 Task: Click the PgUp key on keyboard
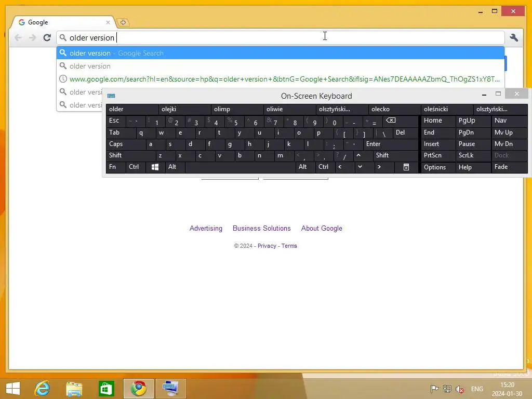473,121
